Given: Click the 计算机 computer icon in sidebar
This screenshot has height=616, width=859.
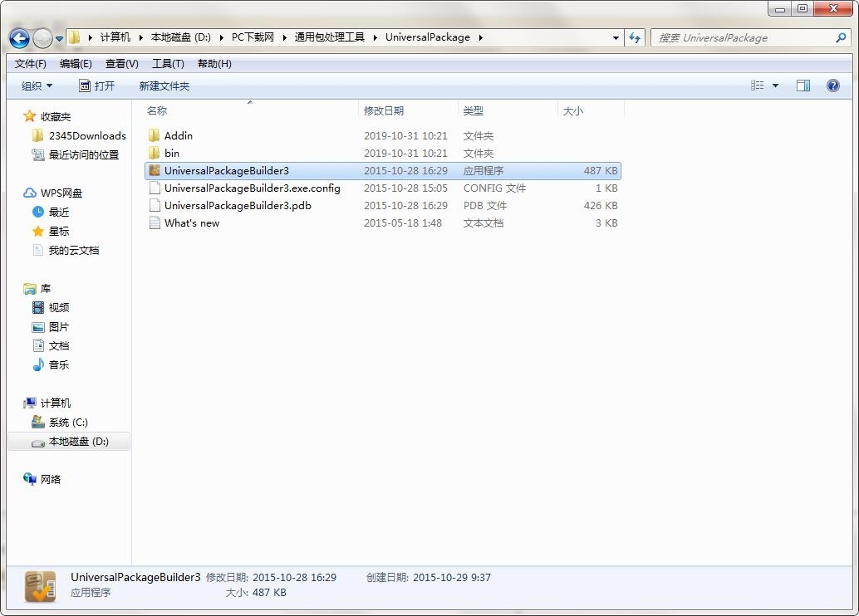Looking at the screenshot, I should point(30,403).
